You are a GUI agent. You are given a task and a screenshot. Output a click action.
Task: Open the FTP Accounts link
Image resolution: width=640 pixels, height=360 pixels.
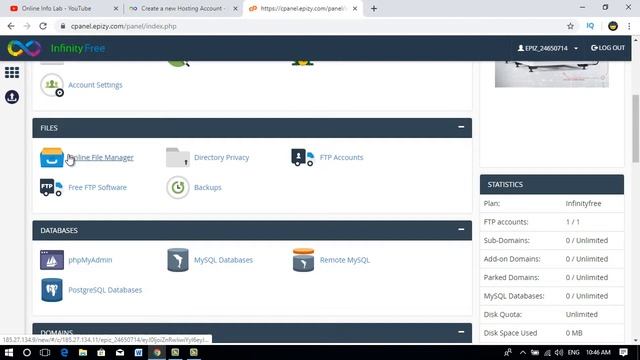tap(341, 158)
